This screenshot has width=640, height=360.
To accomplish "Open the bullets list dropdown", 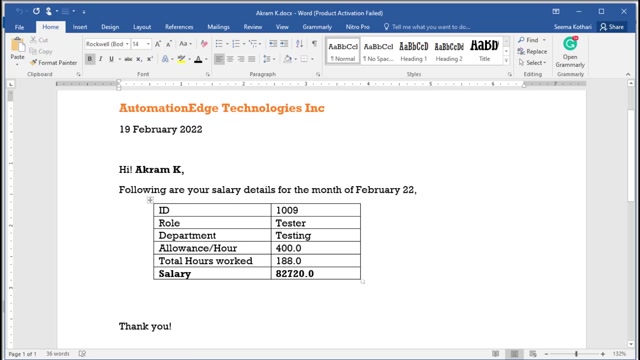I will (227, 44).
